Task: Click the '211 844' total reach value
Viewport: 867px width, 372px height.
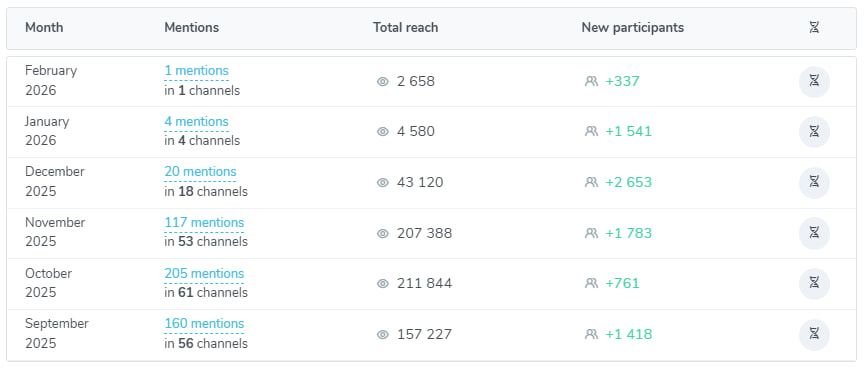Action: (424, 284)
